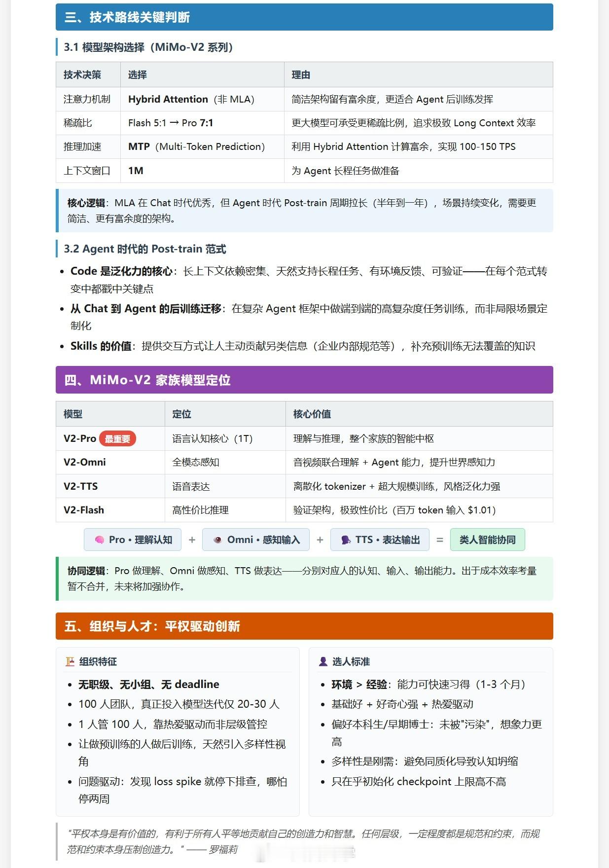Screen dimensions: 609x868
Task: Click the bullet 偏好本科生/早期博士
Action: pyautogui.click(x=437, y=733)
